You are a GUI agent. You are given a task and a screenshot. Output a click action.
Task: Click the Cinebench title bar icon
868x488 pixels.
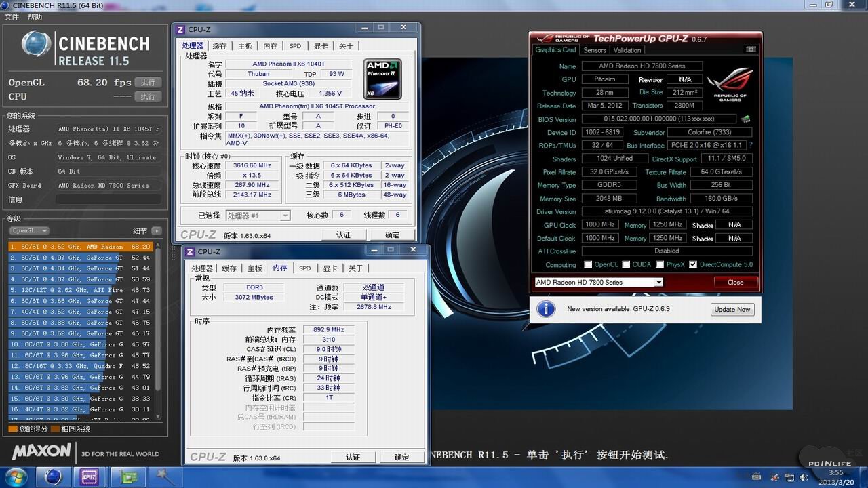5,5
